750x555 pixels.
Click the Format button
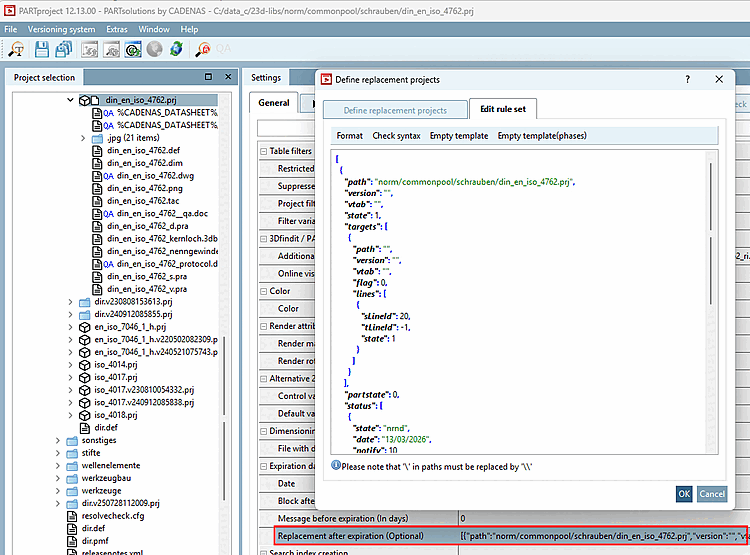350,135
